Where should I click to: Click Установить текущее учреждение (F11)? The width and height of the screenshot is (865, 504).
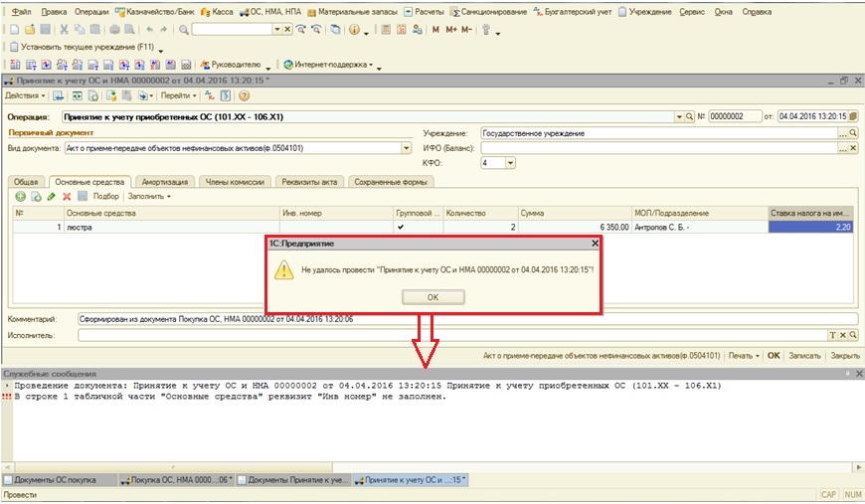[x=82, y=47]
